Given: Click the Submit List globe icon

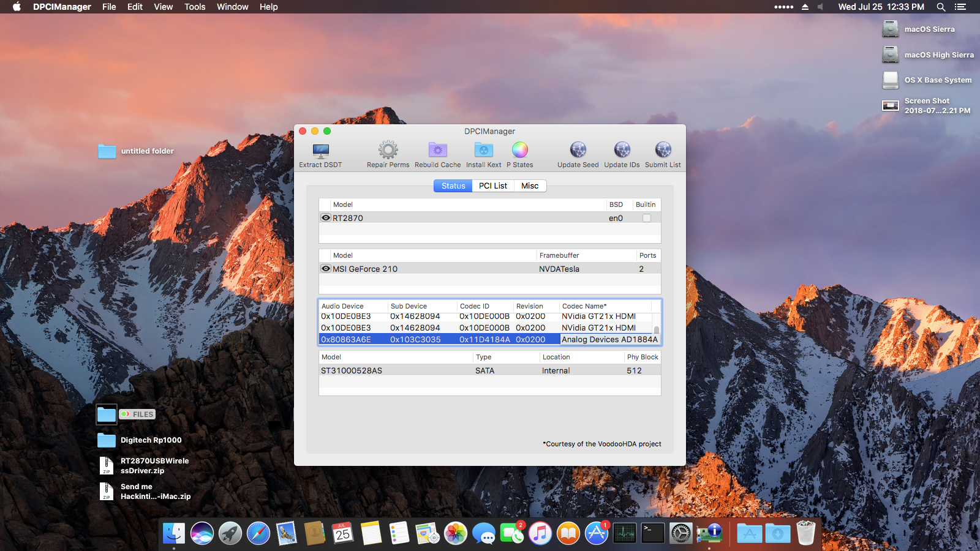Looking at the screenshot, I should (x=663, y=150).
